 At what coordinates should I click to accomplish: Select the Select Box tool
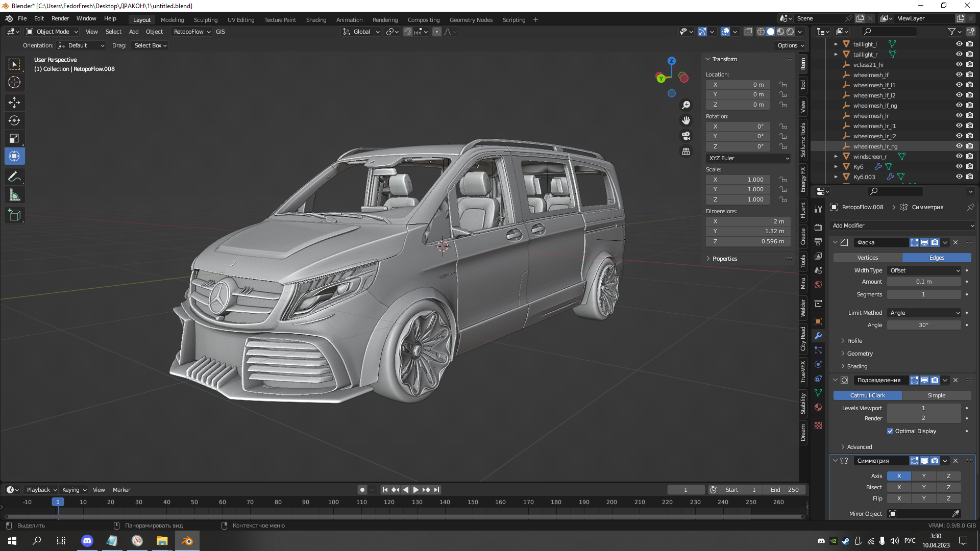[14, 64]
